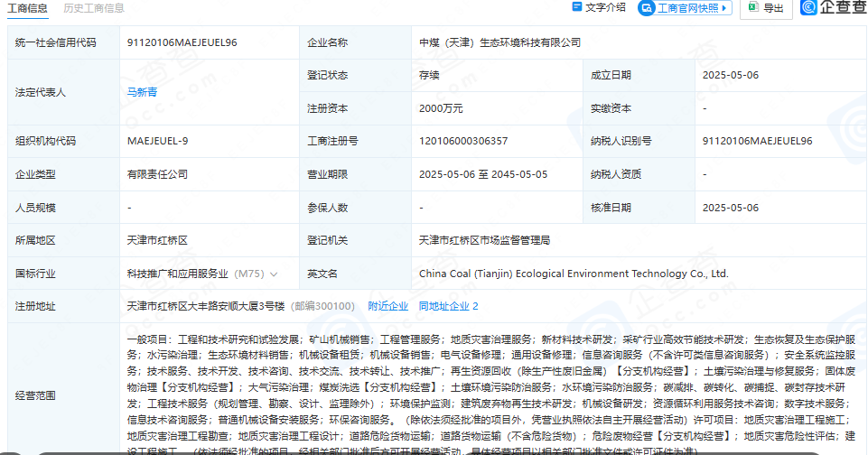868x455 pixels.
Task: Click the Excel icon beside 导出
Action: (753, 7)
